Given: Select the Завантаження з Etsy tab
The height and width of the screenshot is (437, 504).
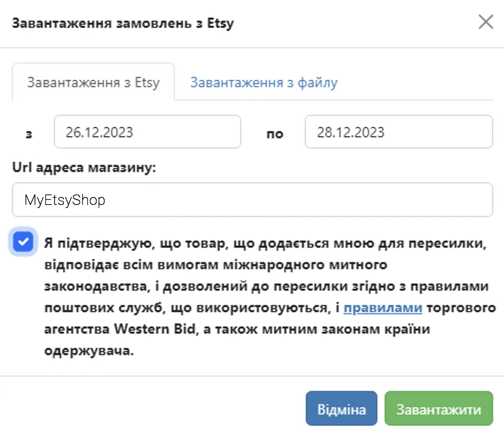Looking at the screenshot, I should [93, 82].
